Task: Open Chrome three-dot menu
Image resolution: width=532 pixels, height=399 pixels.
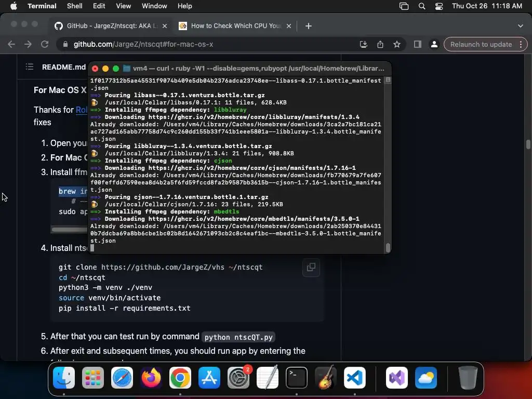Action: coord(521,45)
